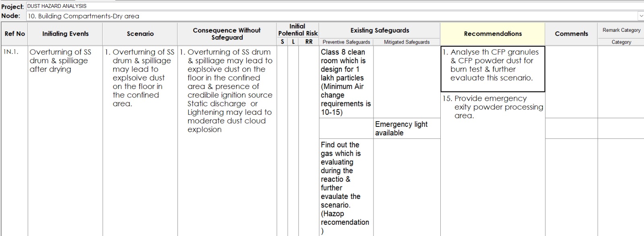
Task: Click the Initial Potential Risk header
Action: (x=297, y=30)
